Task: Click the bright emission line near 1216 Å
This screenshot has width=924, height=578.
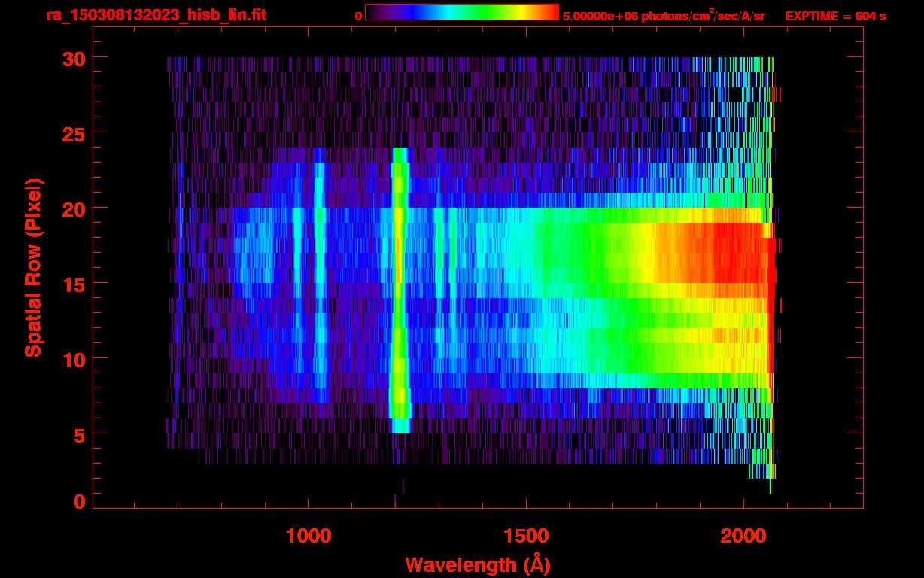Action: [x=400, y=291]
